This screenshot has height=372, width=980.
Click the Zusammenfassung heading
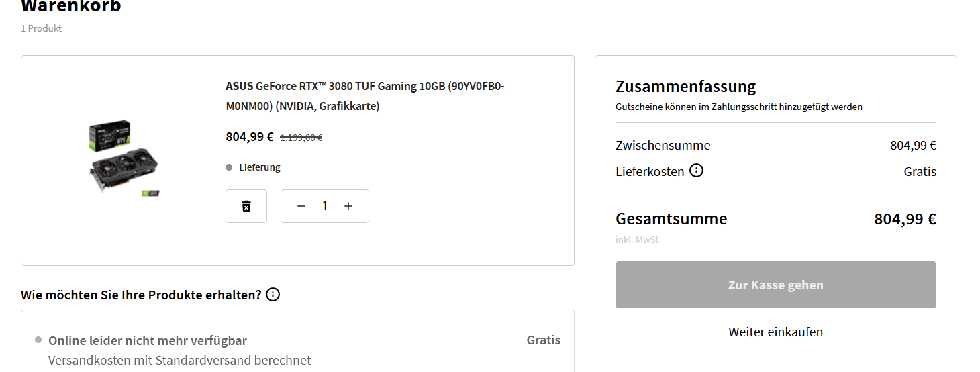tap(685, 86)
